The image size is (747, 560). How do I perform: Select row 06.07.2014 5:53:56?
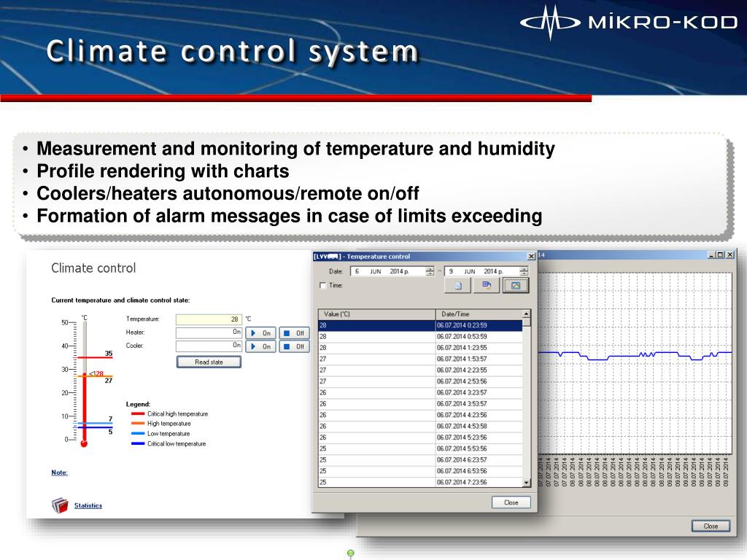420,448
